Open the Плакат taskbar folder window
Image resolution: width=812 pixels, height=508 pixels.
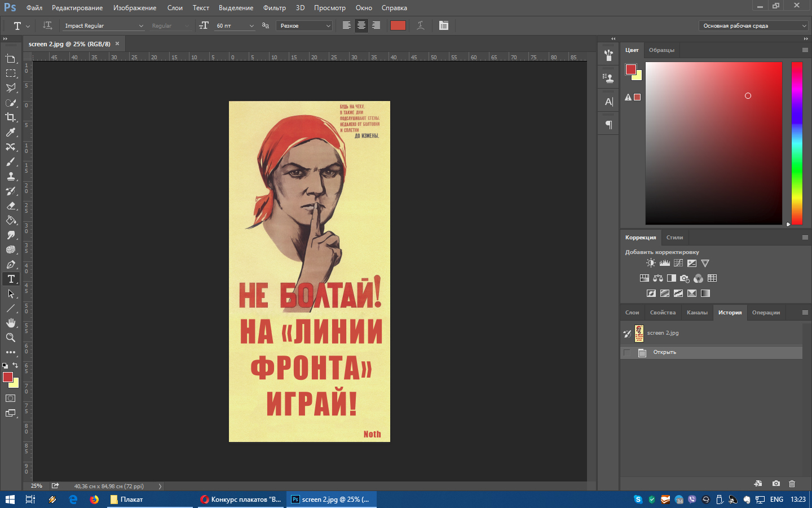132,500
